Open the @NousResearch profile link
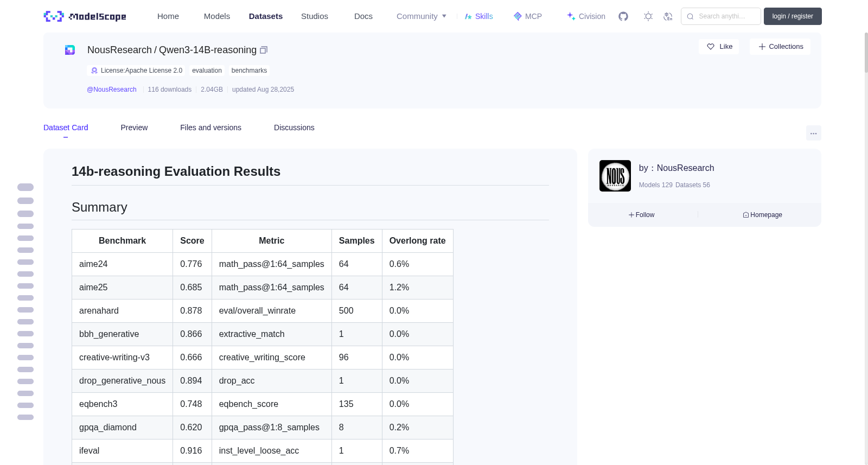Image resolution: width=868 pixels, height=465 pixels. tap(112, 90)
